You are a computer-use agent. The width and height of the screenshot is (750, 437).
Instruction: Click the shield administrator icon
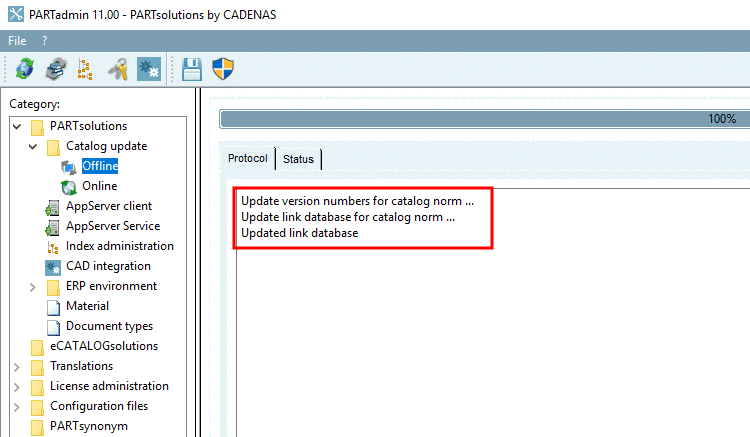[223, 69]
